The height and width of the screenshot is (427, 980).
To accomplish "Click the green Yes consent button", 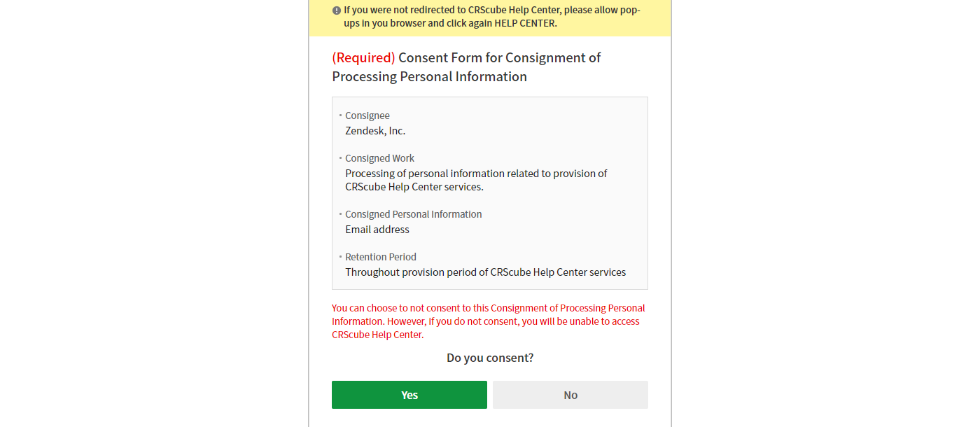I will click(409, 395).
